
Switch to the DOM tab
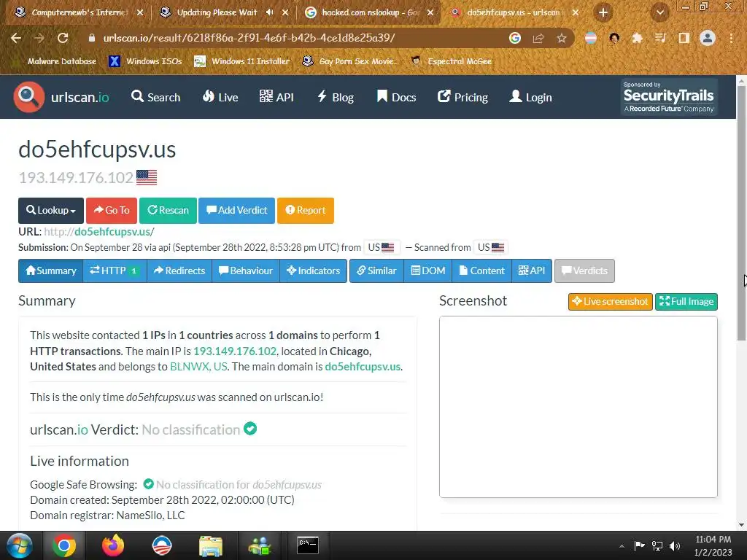click(427, 271)
